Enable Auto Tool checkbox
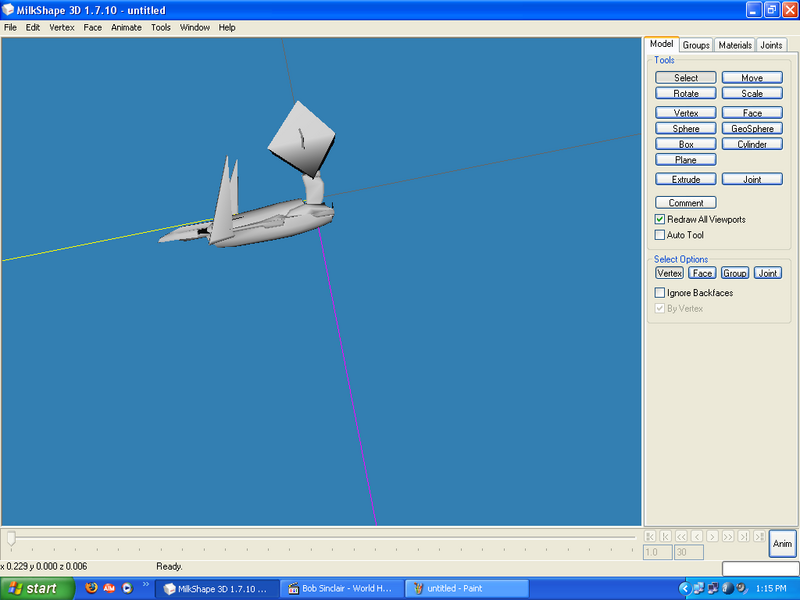This screenshot has height=600, width=800. [x=660, y=235]
